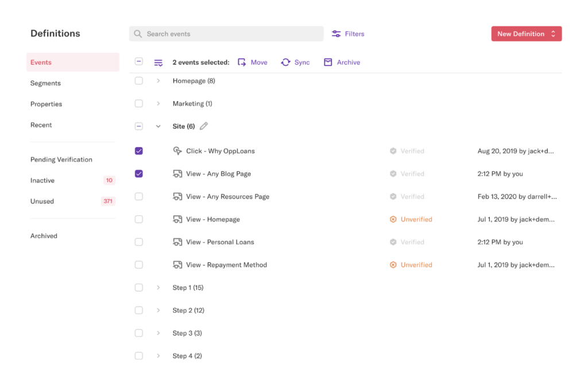Viewport: 588px width, 385px height.
Task: Collapse the Site (6) category
Action: point(158,126)
